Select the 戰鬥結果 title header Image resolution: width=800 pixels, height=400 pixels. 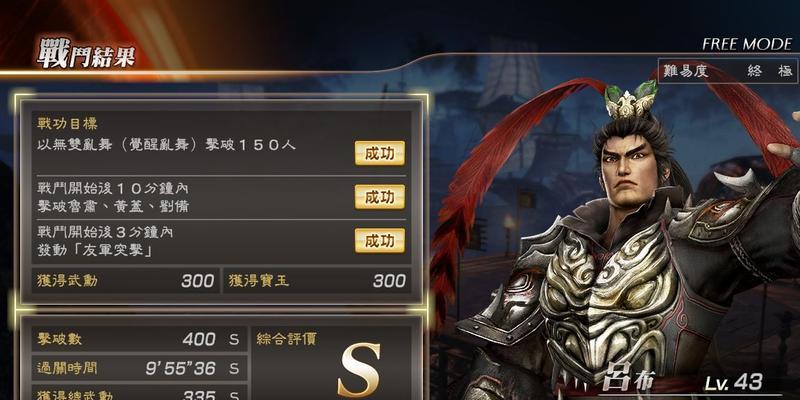pyautogui.click(x=86, y=54)
